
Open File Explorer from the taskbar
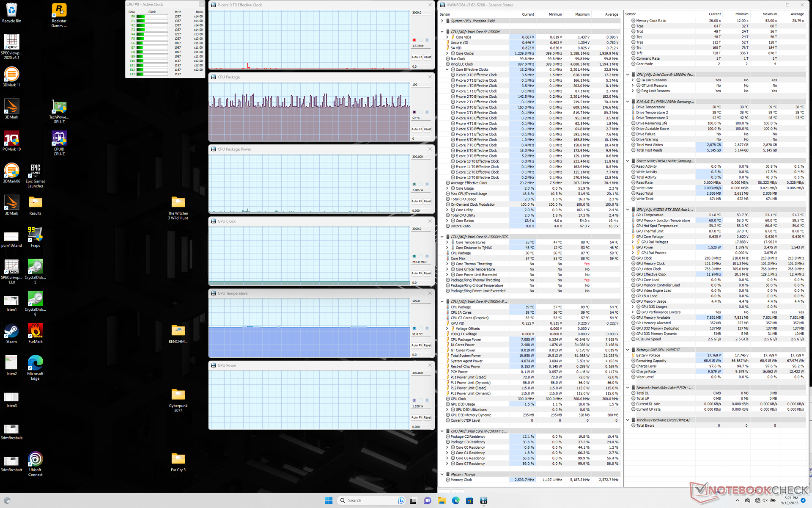tap(442, 500)
